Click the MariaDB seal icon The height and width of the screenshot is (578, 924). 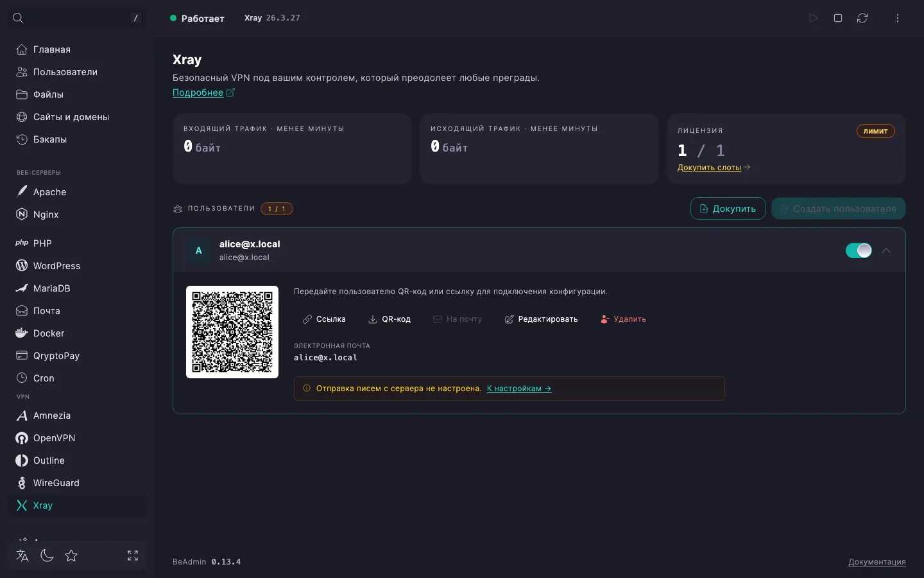22,288
